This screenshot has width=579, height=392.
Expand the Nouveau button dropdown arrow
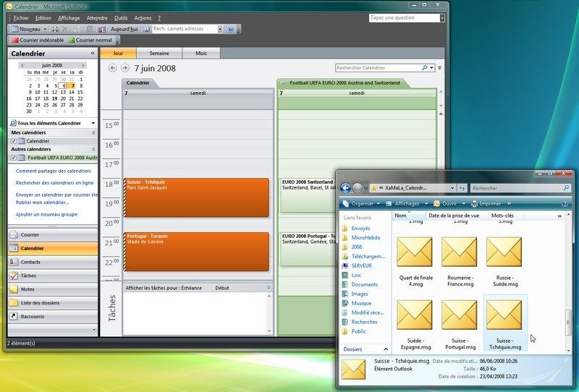(45, 29)
